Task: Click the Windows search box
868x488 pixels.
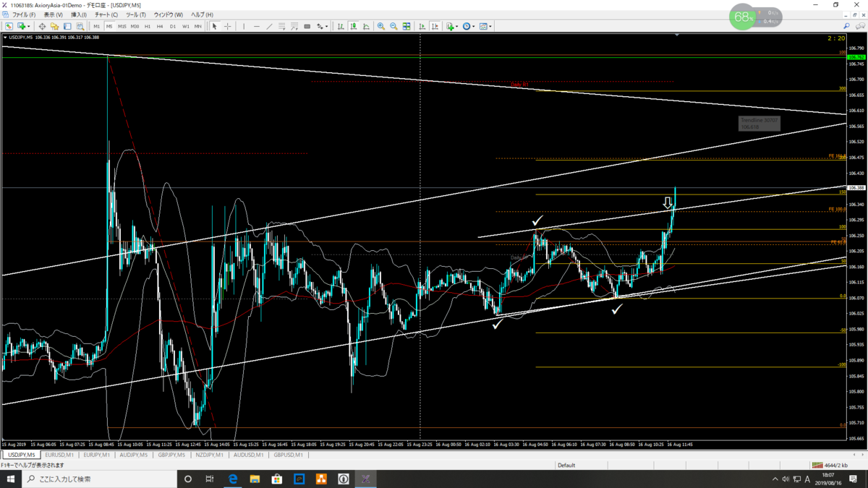Action: coord(100,479)
